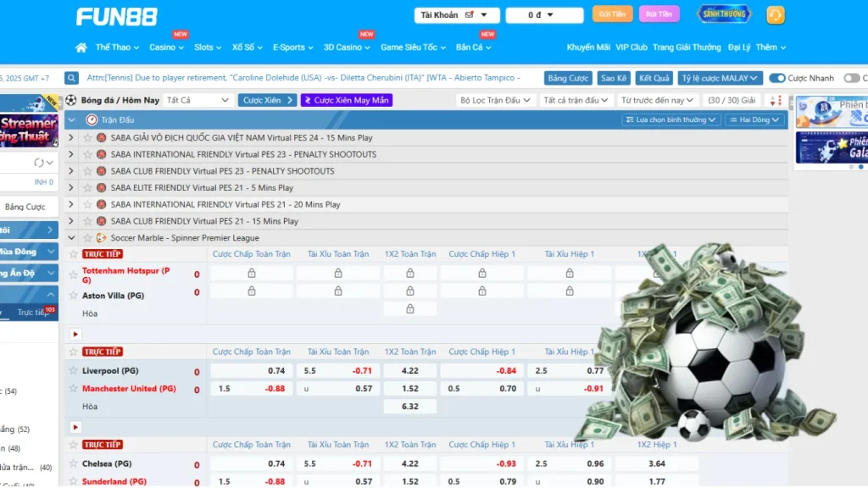This screenshot has height=488, width=868.
Task: Open the Tỷ lệ cược MALAY dropdown
Action: (x=720, y=78)
